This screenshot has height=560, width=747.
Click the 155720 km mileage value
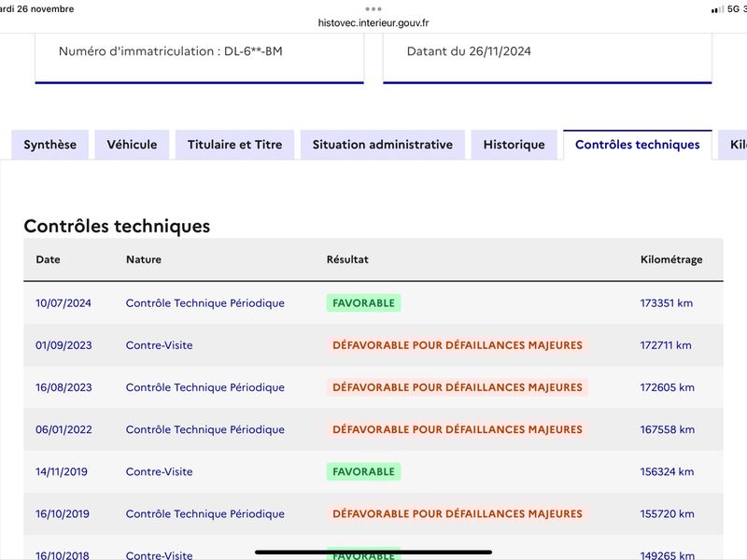pyautogui.click(x=667, y=514)
